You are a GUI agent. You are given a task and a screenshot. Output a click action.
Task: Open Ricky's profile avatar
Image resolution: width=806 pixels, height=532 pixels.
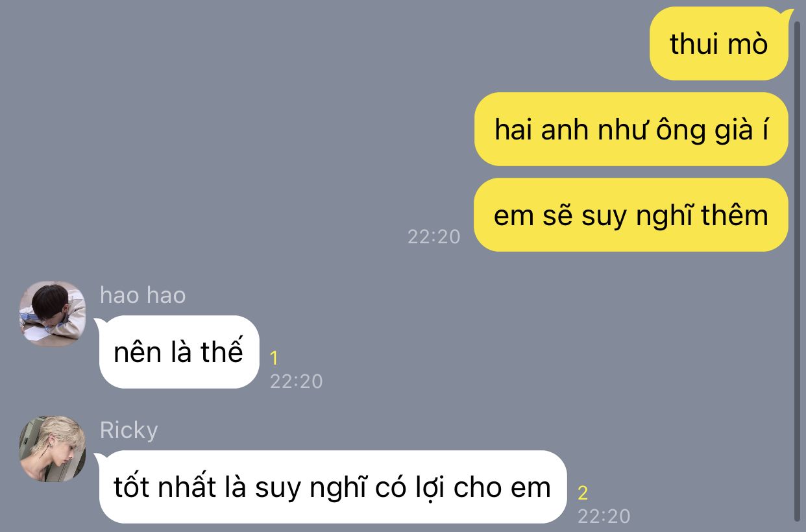tap(52, 449)
